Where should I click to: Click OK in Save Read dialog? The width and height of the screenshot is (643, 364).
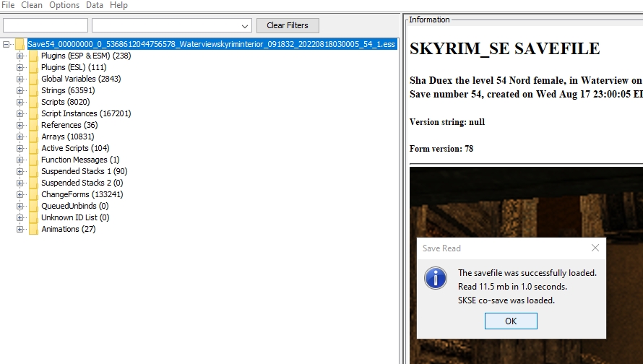pos(511,321)
